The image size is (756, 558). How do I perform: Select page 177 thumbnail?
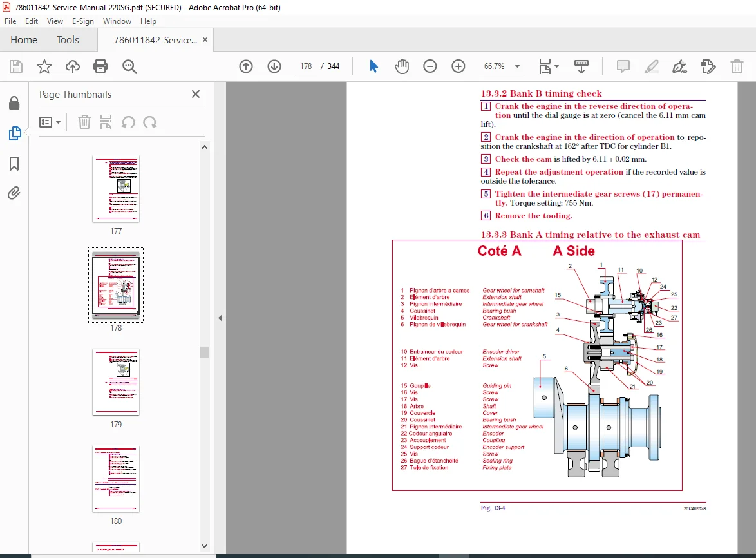coord(116,189)
